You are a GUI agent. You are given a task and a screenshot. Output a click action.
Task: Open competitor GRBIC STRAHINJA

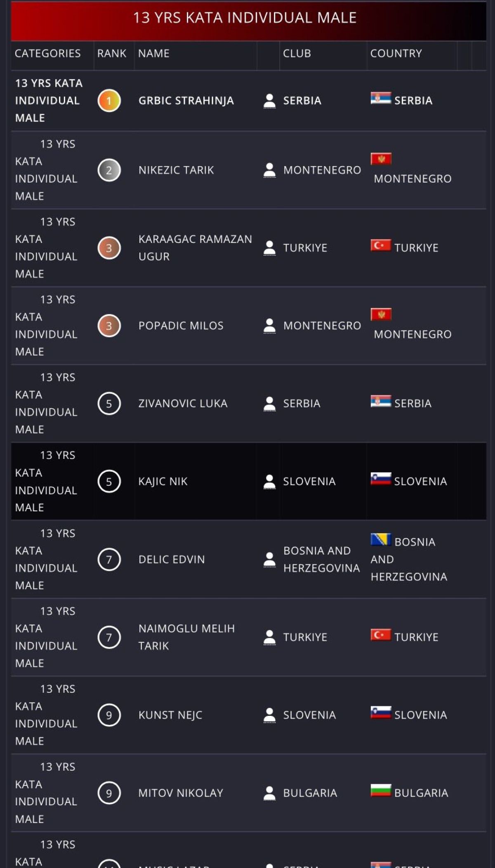[186, 101]
